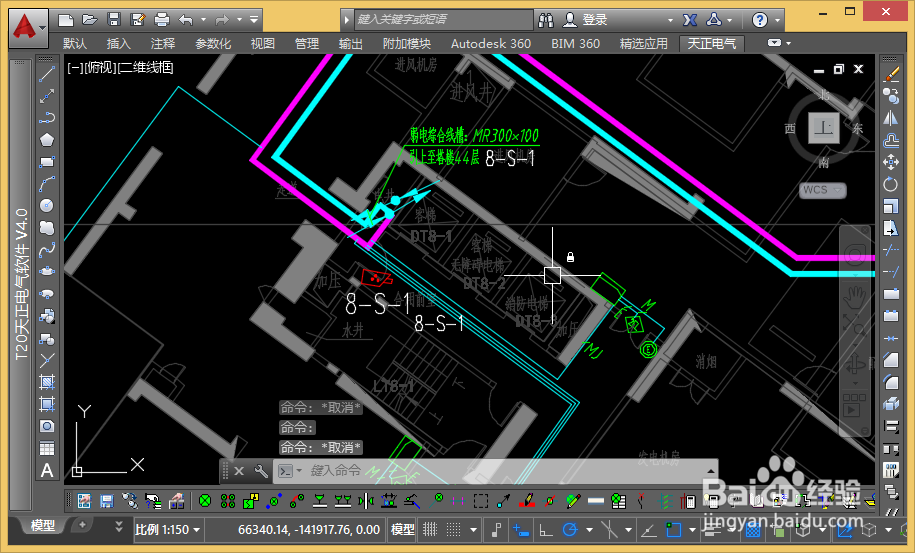Toggle dynamic input in status bar
The height and width of the screenshot is (553, 915).
click(520, 530)
